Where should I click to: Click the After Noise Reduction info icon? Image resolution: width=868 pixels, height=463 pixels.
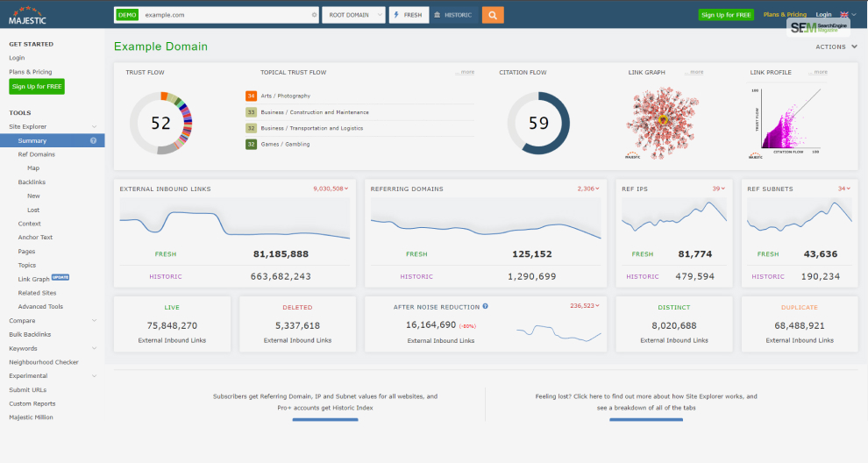coord(486,306)
